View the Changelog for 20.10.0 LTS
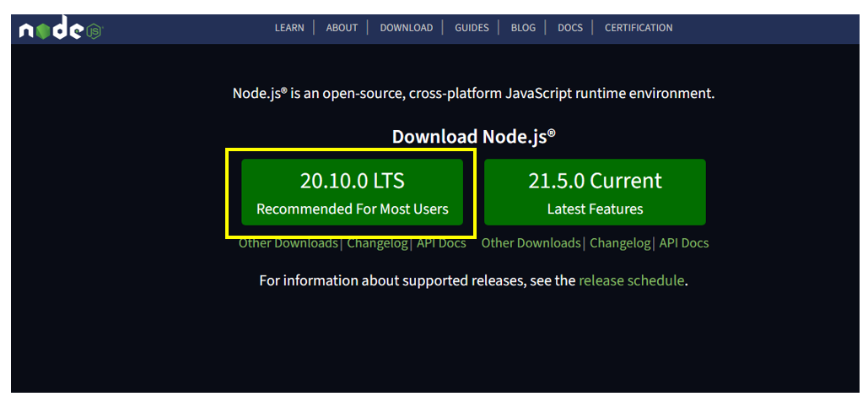The width and height of the screenshot is (868, 402). [x=378, y=243]
